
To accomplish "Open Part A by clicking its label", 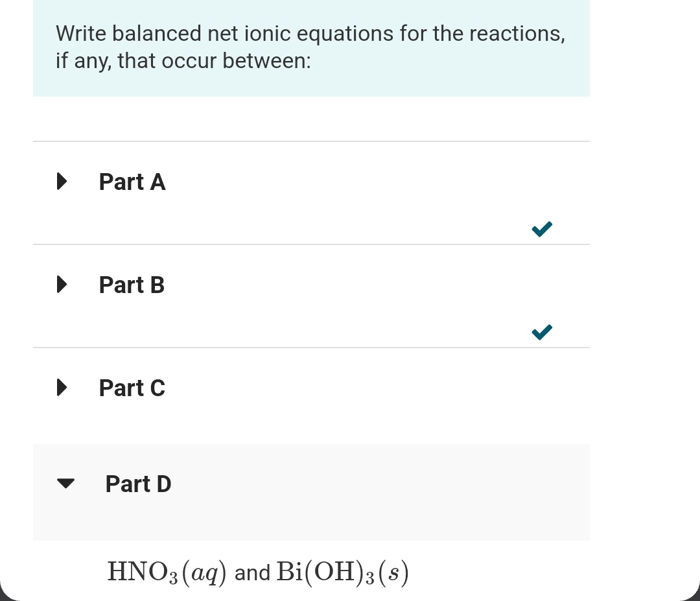I will coord(132,182).
